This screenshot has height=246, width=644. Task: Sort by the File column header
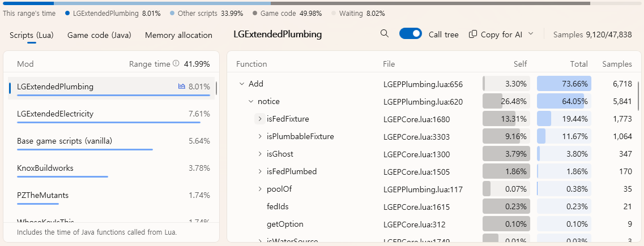click(389, 64)
